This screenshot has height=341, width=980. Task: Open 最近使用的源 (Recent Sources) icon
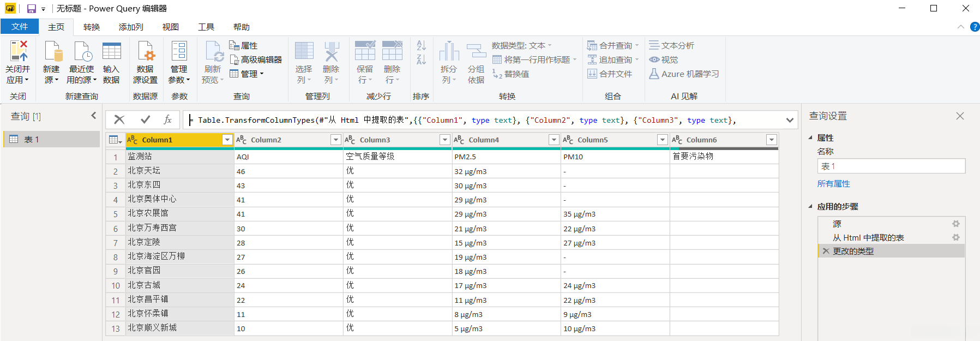click(x=82, y=51)
